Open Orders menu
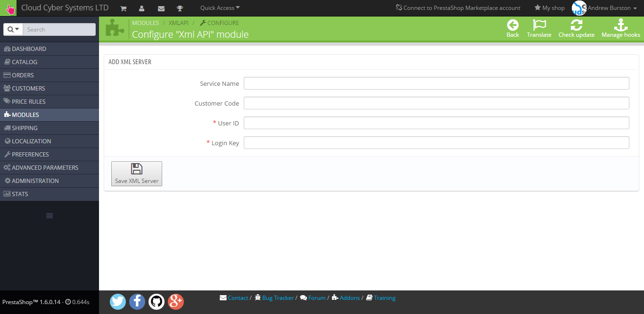644x314 pixels. click(x=50, y=75)
